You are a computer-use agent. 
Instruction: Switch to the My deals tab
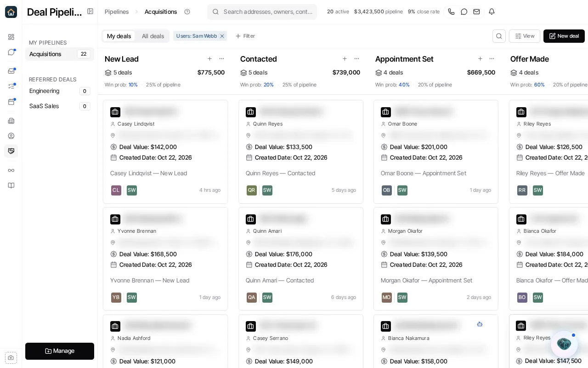pyautogui.click(x=119, y=36)
